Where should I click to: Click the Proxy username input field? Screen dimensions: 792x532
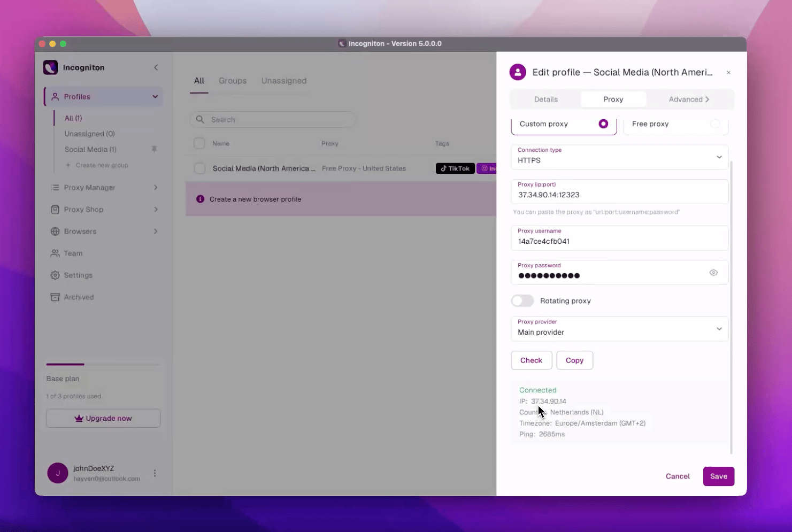[620, 238]
